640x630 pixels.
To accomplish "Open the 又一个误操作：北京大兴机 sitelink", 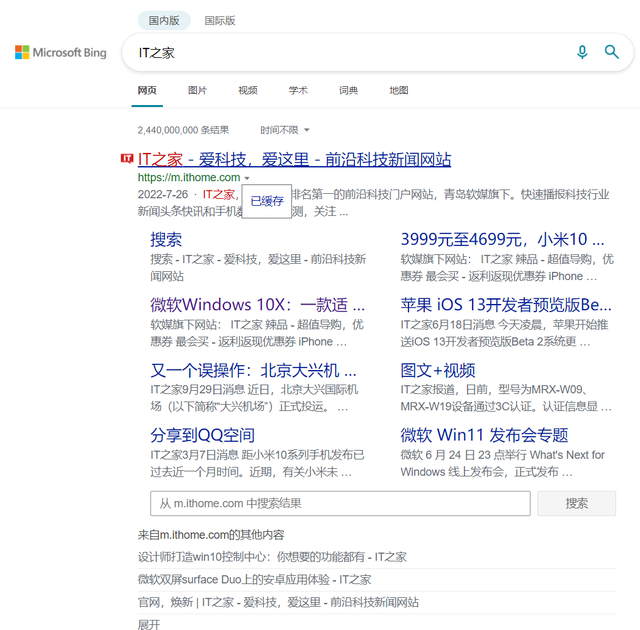I will [x=253, y=370].
